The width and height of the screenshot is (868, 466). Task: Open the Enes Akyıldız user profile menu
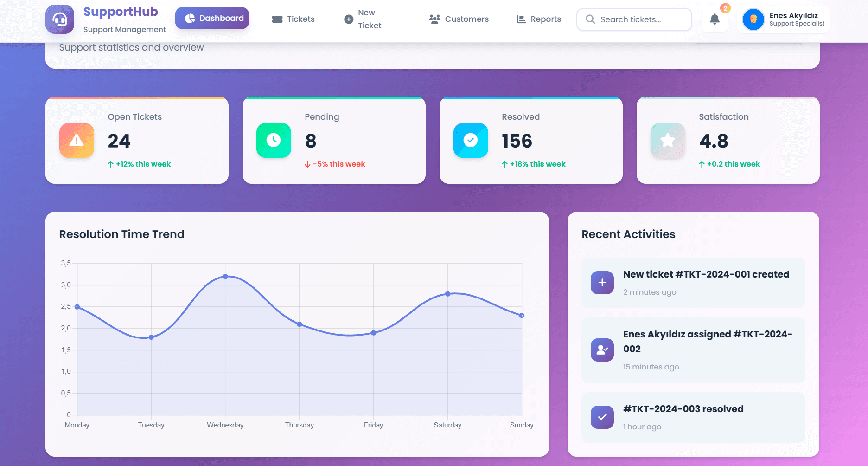[x=797, y=19]
